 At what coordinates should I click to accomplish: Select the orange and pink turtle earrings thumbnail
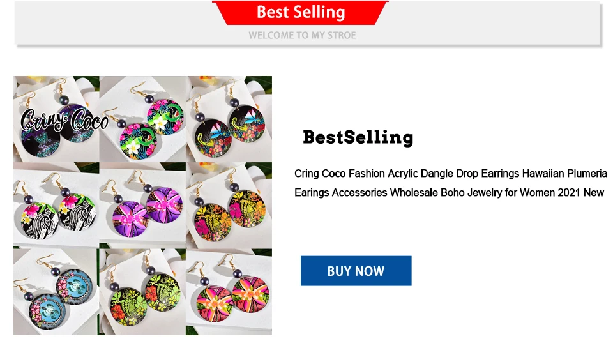click(229, 205)
